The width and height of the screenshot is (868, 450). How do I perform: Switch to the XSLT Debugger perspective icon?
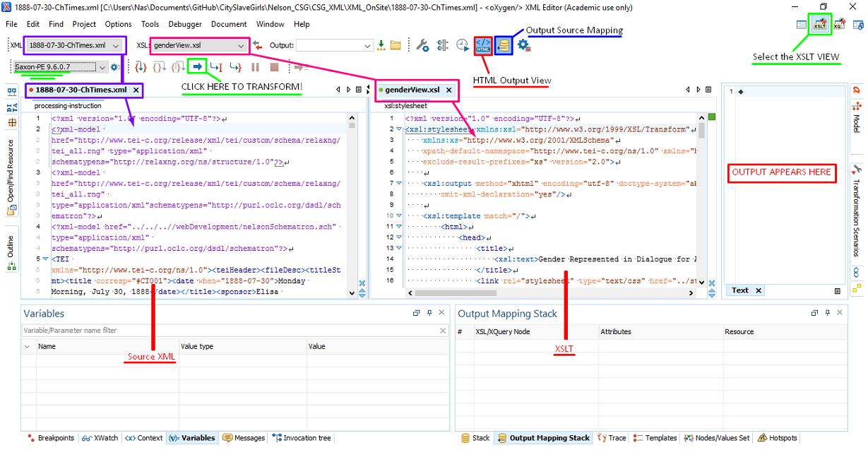point(820,23)
